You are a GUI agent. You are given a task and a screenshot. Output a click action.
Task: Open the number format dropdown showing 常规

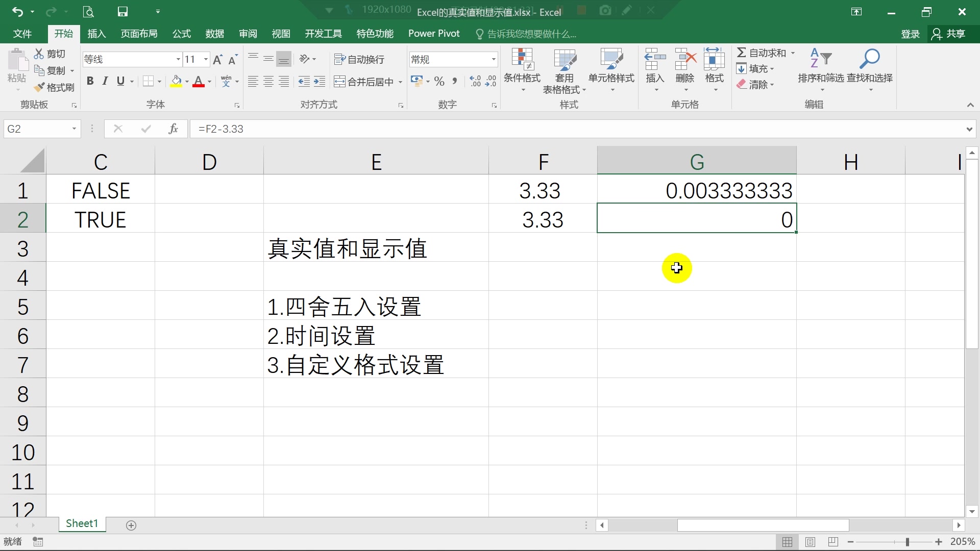pyautogui.click(x=493, y=59)
